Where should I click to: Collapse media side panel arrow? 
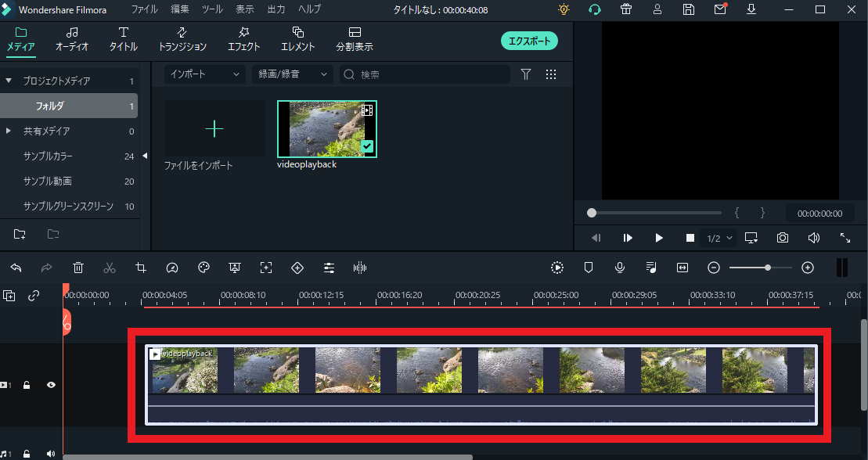145,156
